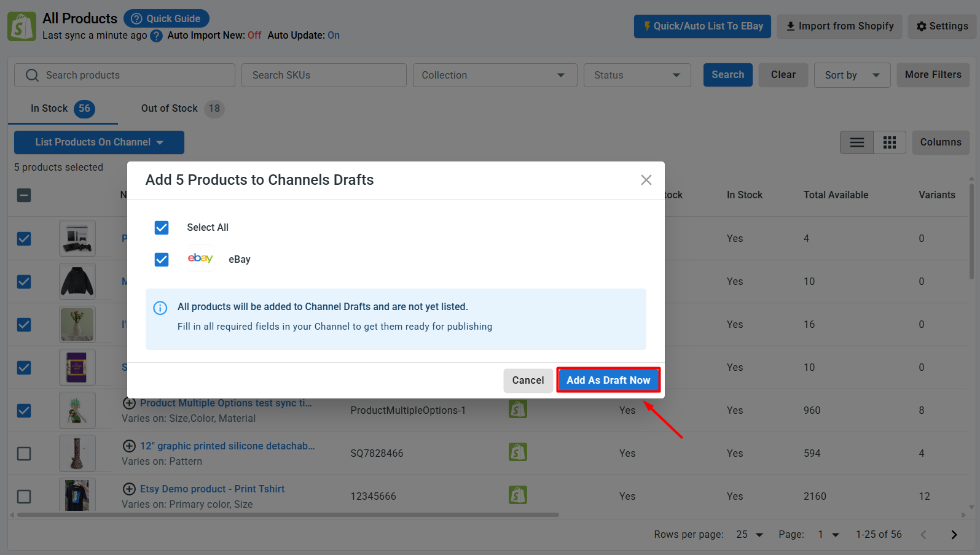Open the Settings gear button
This screenshot has width=980, height=555.
point(942,26)
